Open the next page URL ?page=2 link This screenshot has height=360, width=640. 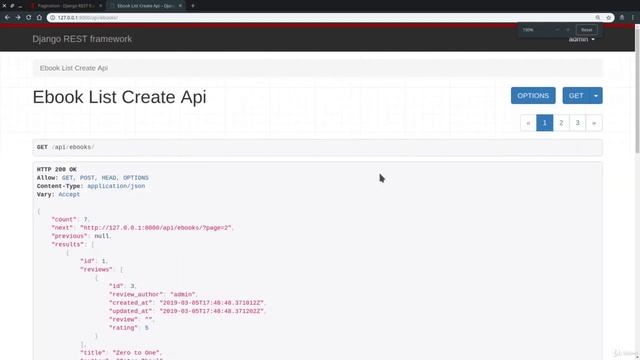pyautogui.click(x=157, y=228)
